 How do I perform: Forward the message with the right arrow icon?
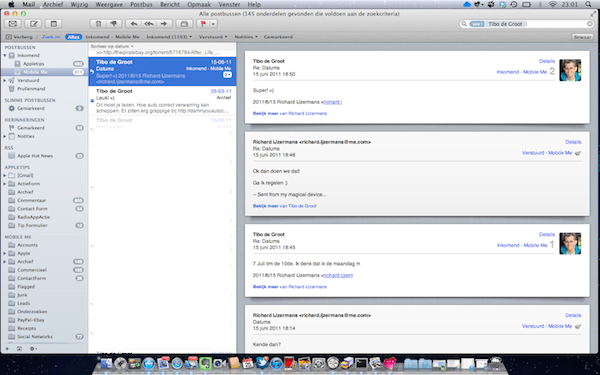164,24
